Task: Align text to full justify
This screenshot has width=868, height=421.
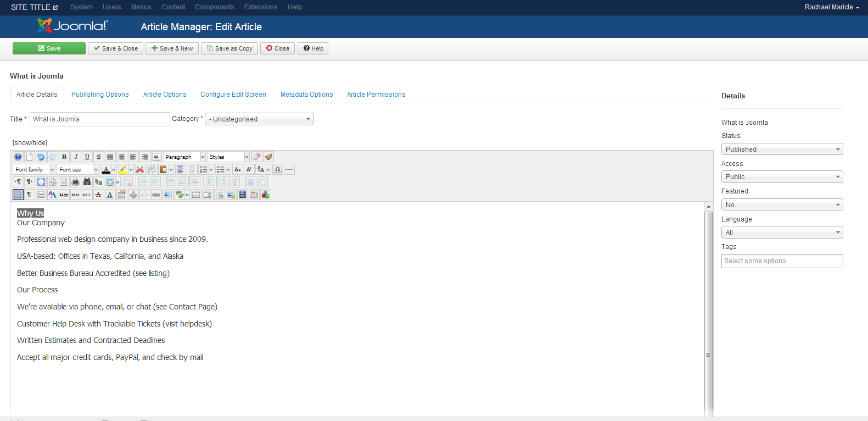Action: pyautogui.click(x=110, y=157)
